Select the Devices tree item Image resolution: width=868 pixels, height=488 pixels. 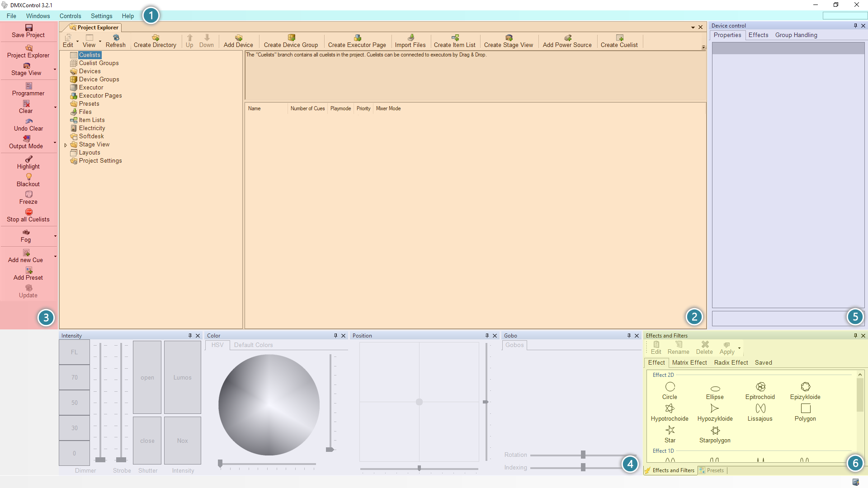pos(90,71)
